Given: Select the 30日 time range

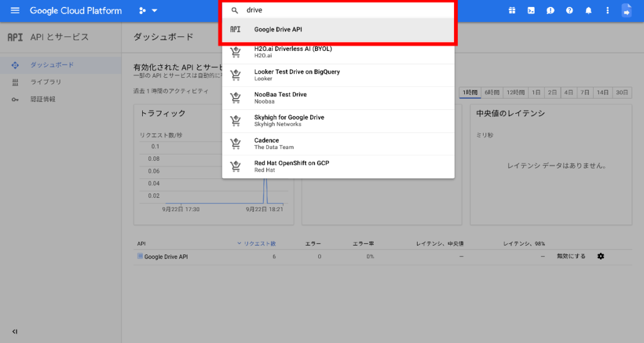Looking at the screenshot, I should (622, 93).
